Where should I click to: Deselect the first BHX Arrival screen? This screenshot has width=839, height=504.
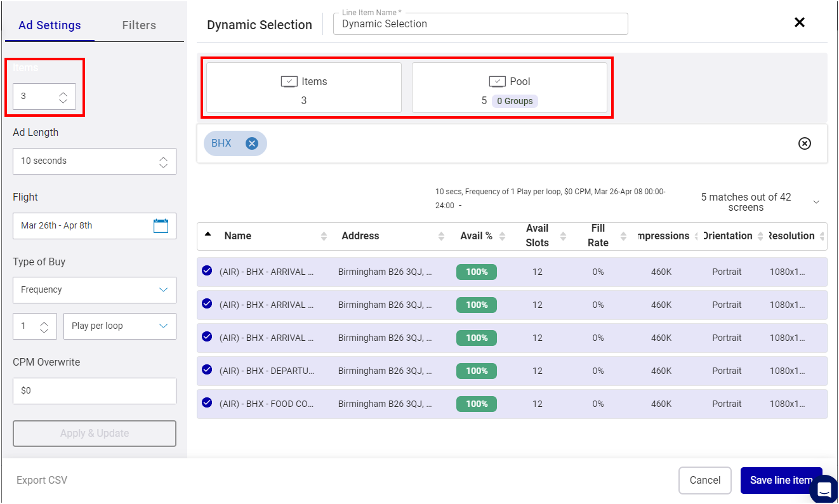pos(207,270)
